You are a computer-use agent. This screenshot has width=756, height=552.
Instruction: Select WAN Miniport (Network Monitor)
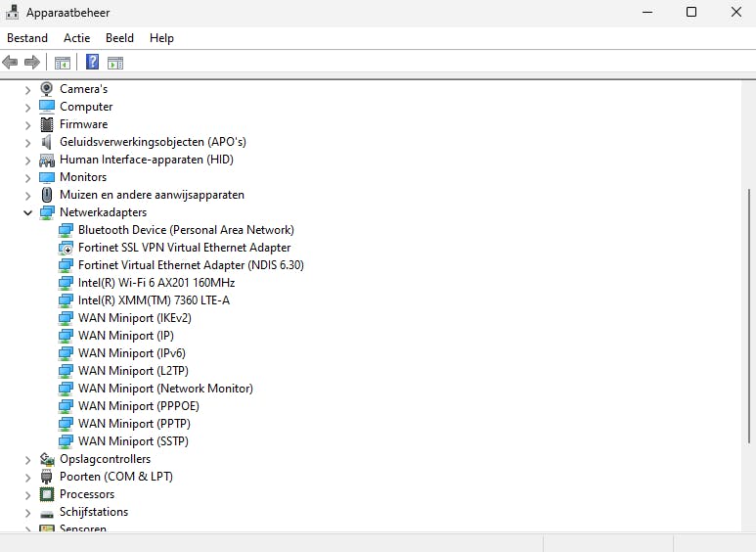click(x=166, y=389)
